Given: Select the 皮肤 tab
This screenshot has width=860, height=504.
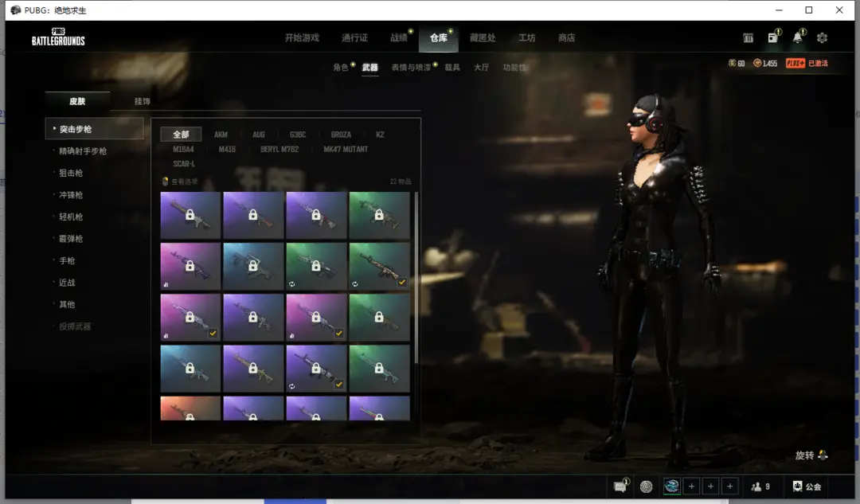Looking at the screenshot, I should coord(77,101).
